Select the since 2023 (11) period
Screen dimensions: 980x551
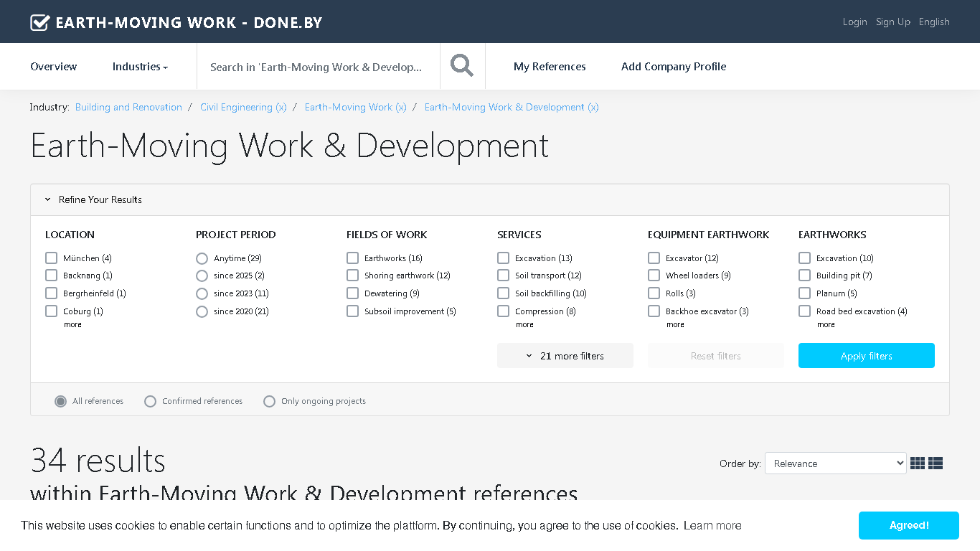(202, 293)
